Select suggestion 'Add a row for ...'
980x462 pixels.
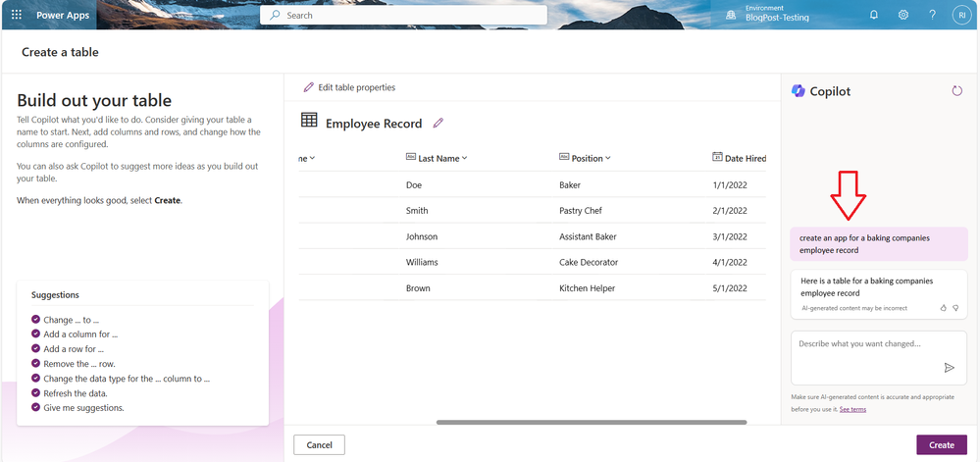click(74, 349)
